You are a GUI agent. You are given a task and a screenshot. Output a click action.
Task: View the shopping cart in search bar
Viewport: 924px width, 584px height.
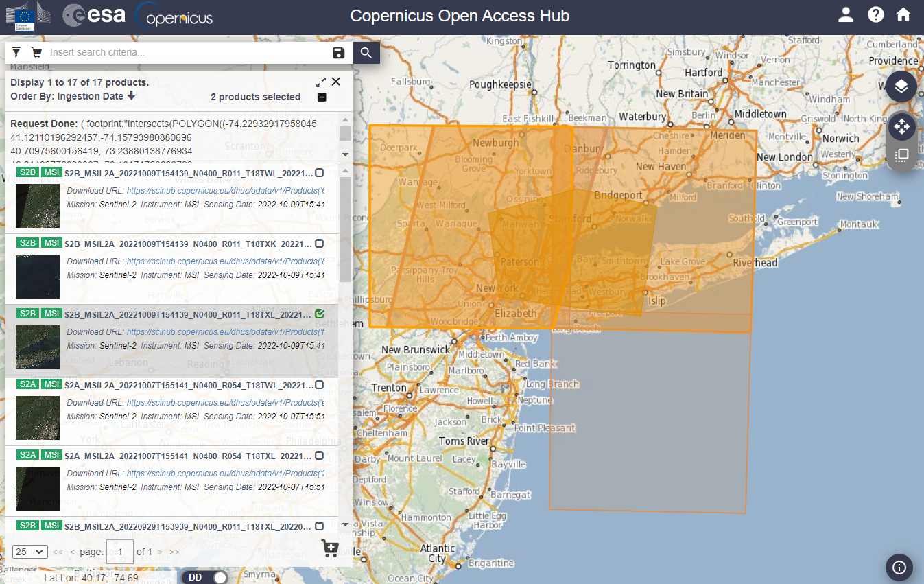[36, 52]
